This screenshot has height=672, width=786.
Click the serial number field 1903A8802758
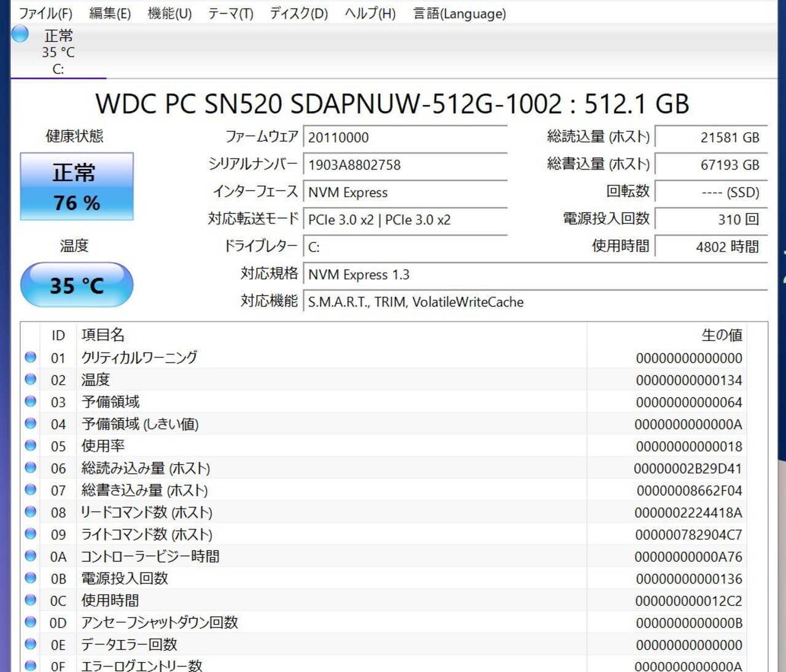405,165
